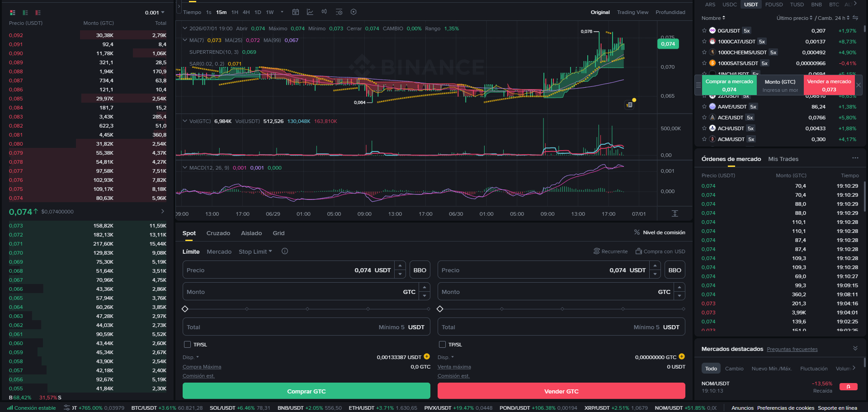The height and width of the screenshot is (412, 868).
Task: Click ticker bar settings icon
Action: 67,407
